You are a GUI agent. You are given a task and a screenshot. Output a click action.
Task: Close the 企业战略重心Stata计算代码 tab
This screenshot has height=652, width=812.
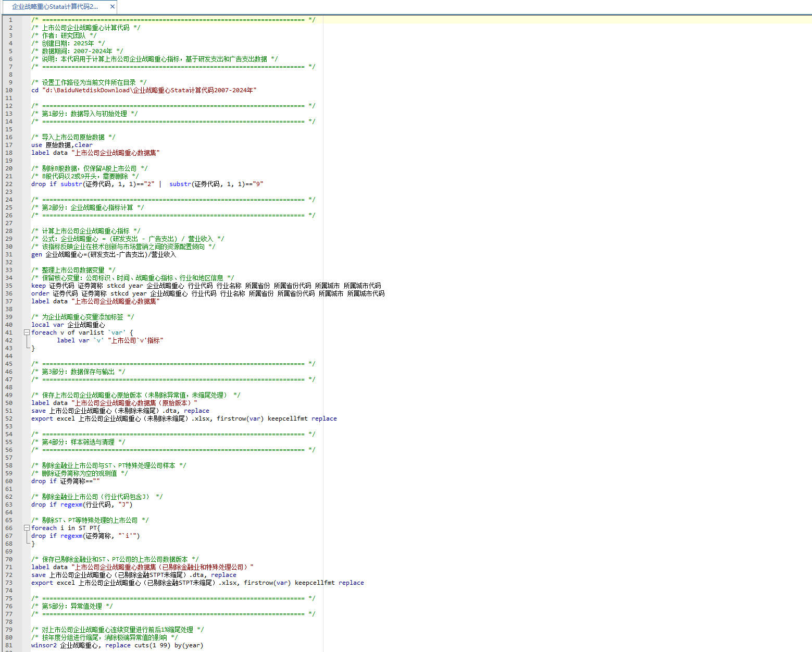tap(112, 7)
